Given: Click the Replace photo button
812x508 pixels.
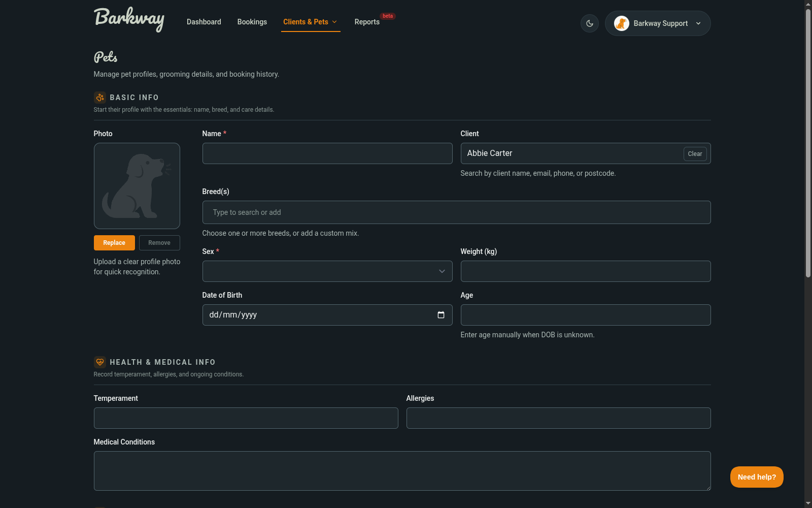Looking at the screenshot, I should click(x=114, y=243).
